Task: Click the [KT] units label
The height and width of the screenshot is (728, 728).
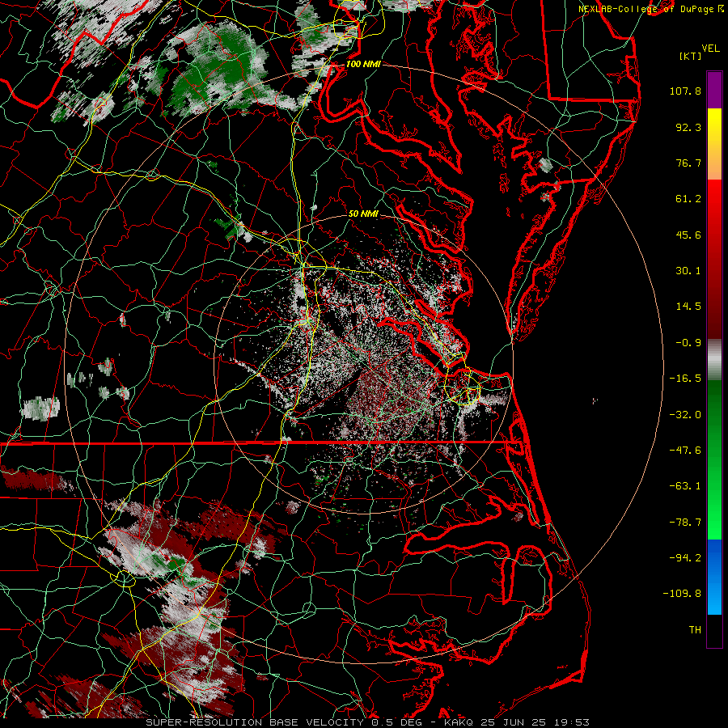Action: 691,56
